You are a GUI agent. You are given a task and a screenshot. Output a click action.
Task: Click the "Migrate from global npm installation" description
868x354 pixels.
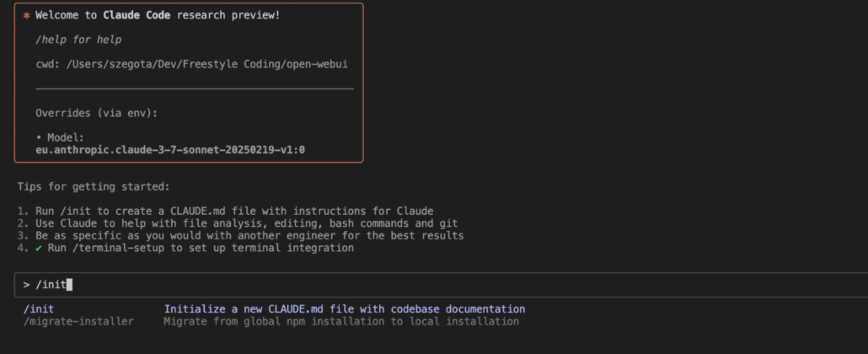(x=340, y=322)
